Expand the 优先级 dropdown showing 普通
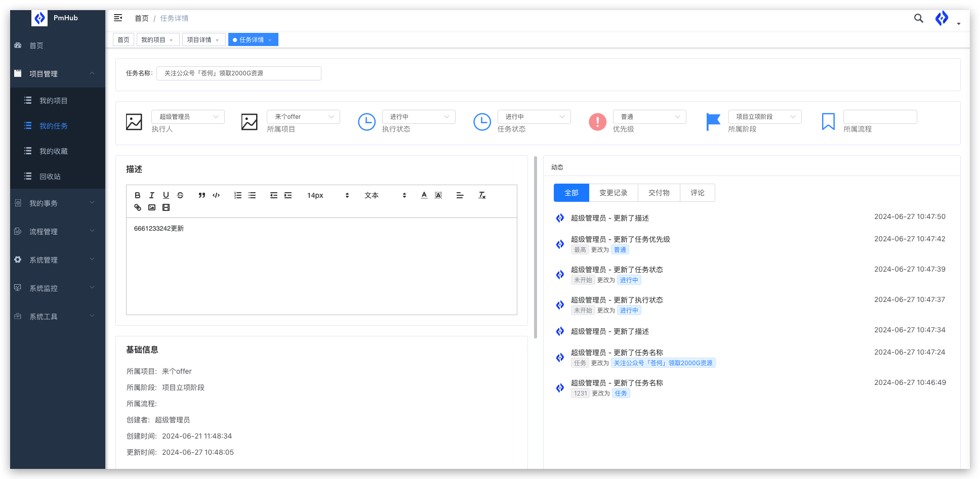The image size is (980, 479). pos(649,117)
